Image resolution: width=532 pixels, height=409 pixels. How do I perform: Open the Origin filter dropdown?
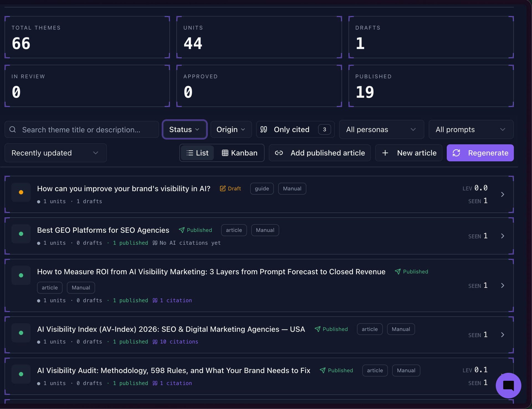231,129
